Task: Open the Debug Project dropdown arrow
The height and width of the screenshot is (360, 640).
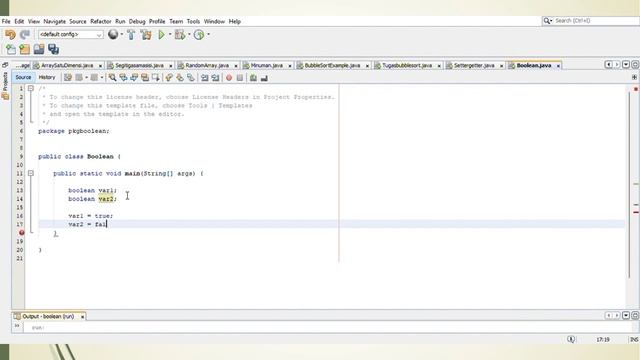Action: pyautogui.click(x=189, y=35)
